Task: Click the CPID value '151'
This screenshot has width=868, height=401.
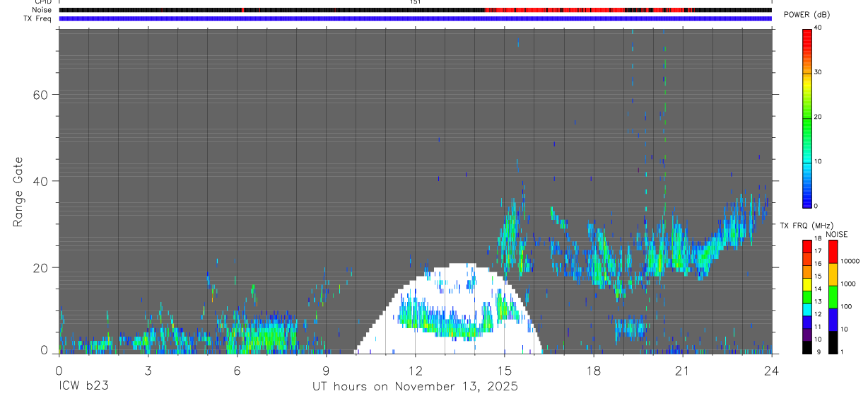Action: coord(416,2)
